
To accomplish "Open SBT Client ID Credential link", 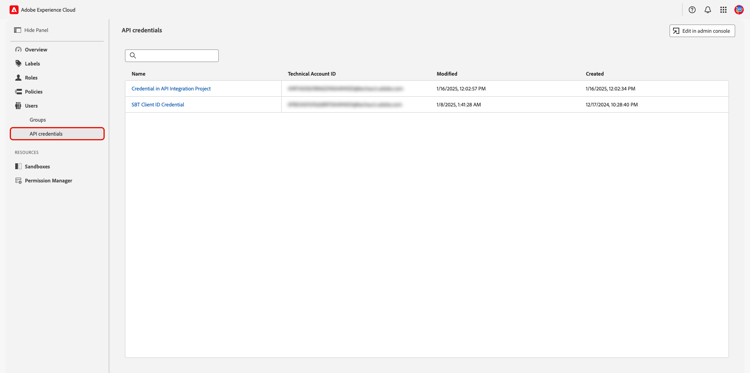I will click(158, 104).
